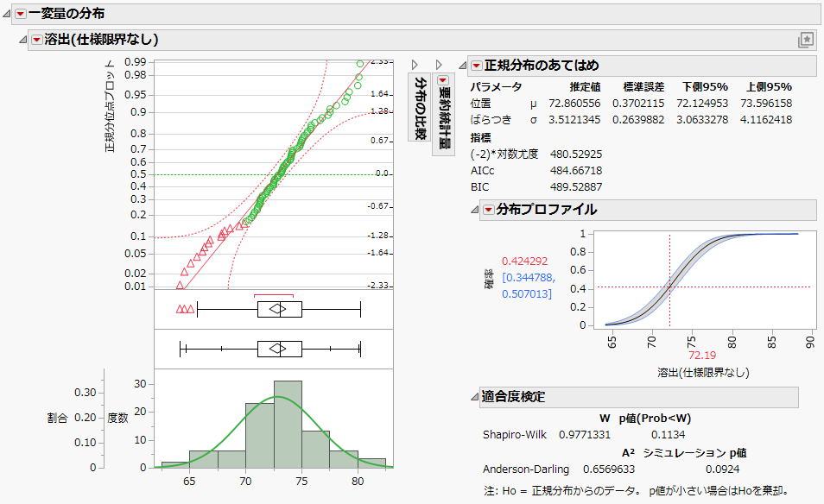Click the gray arrow above the 要約統計量 tab
Viewport: 824px width, 504px height.
pos(439,64)
